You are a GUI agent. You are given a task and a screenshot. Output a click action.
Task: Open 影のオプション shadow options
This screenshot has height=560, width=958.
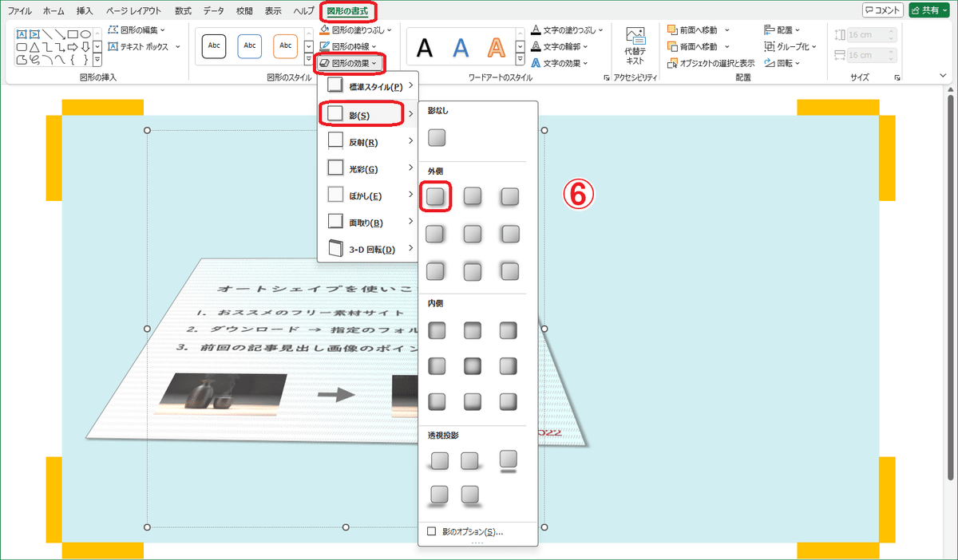coord(471,531)
